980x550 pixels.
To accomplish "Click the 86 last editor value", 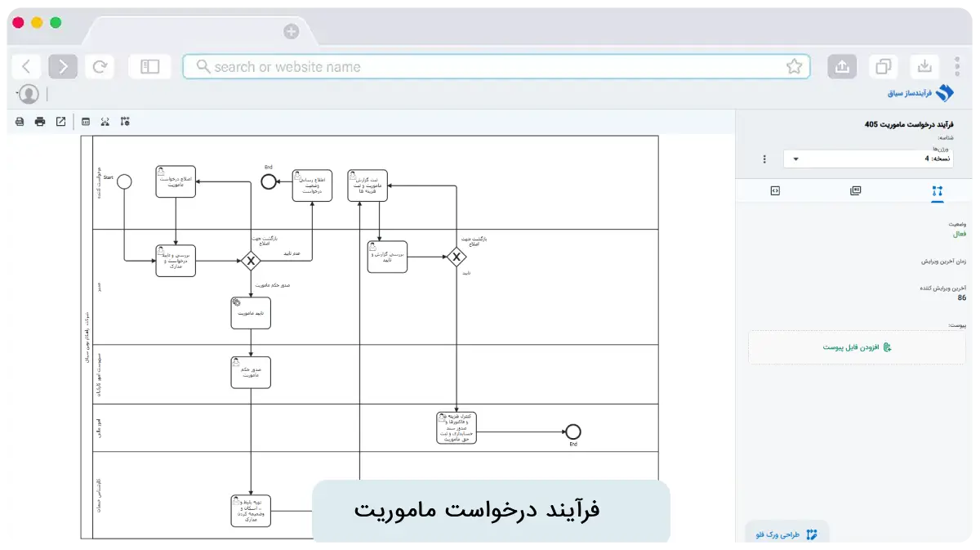I will 962,297.
